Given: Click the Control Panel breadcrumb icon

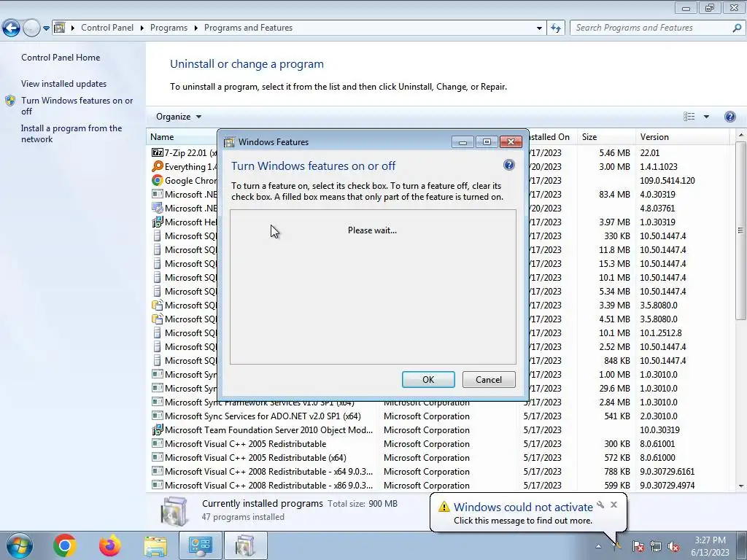Looking at the screenshot, I should 60,28.
